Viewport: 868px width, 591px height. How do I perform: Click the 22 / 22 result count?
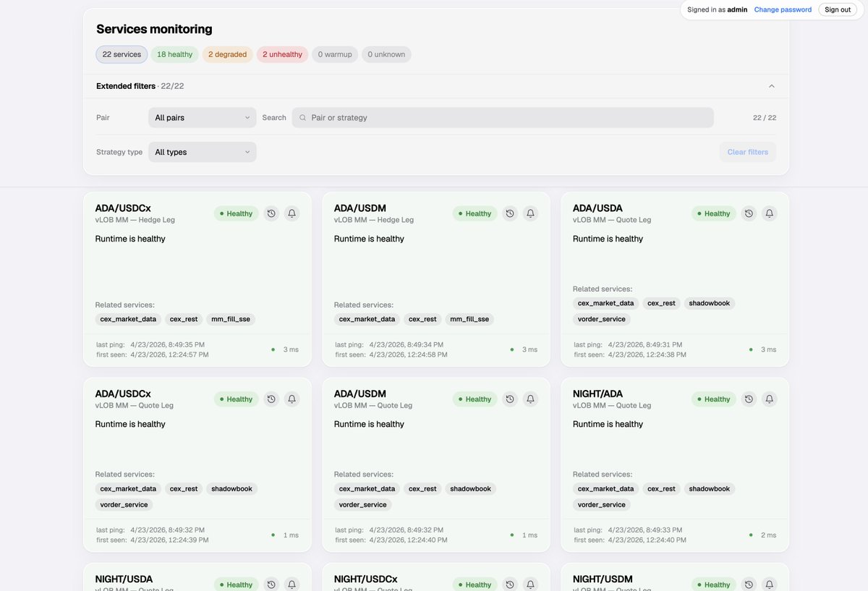[x=765, y=117]
